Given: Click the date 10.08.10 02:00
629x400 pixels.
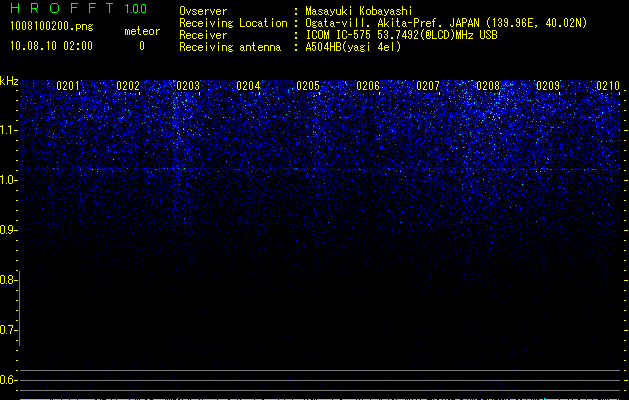Looking at the screenshot, I should (x=51, y=46).
